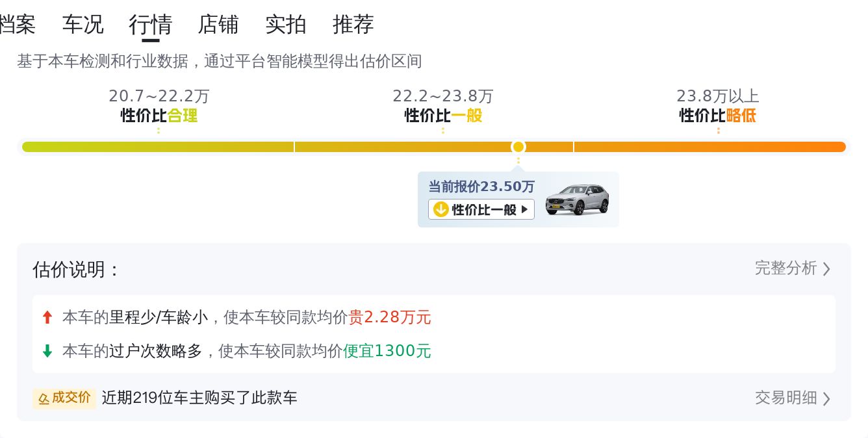Click the white circle marker on the price gradient bar
Screen dimensions: 868x438
518,147
